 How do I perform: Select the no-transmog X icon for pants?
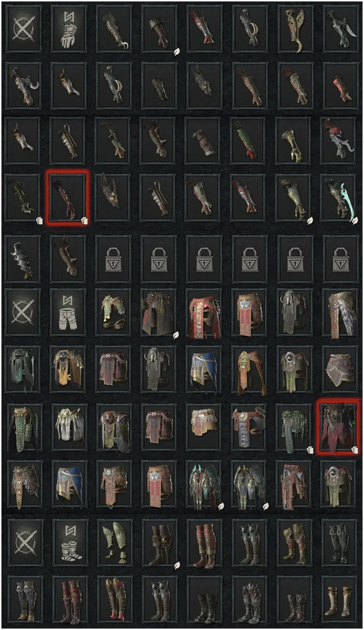(x=23, y=306)
